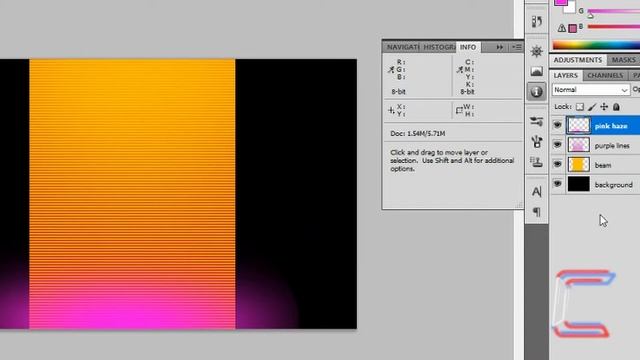Open the Clone Source dock icon
Screen dimensions: 640x360
tap(536, 162)
